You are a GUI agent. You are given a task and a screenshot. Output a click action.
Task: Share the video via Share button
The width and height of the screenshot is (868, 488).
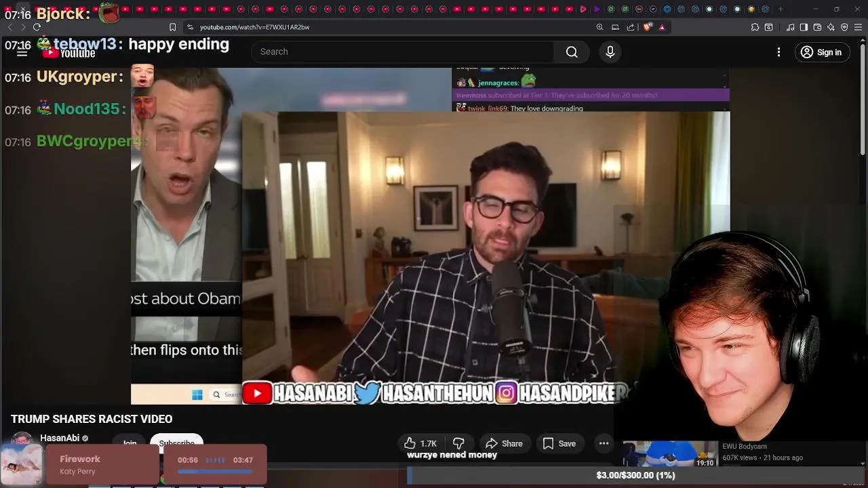tap(504, 443)
